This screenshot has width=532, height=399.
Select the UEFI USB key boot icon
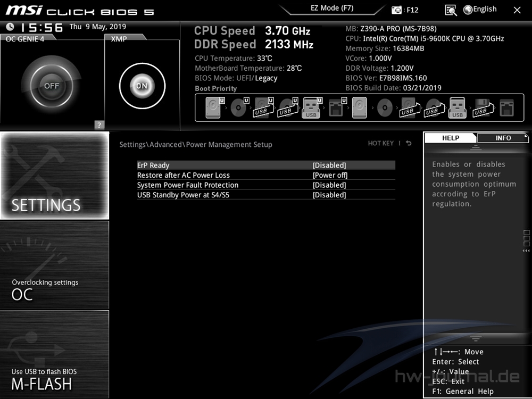312,108
